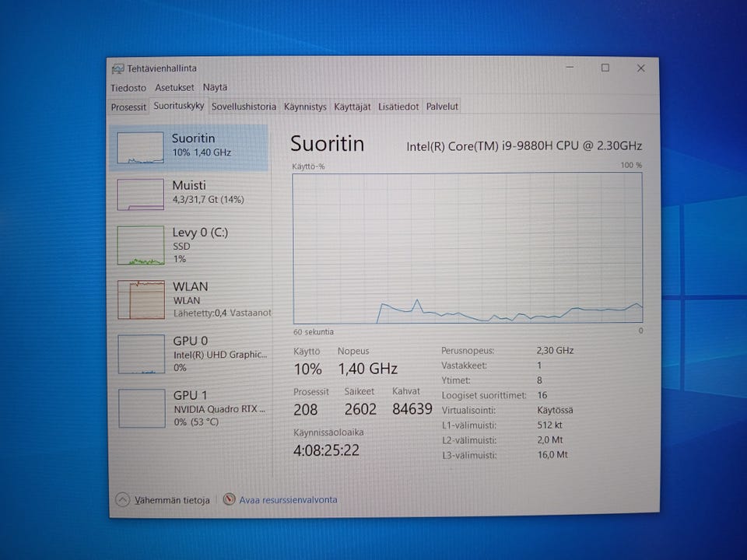Image resolution: width=747 pixels, height=560 pixels.
Task: Collapse view with Vähemmän tietoja chevron icon
Action: pyautogui.click(x=122, y=499)
